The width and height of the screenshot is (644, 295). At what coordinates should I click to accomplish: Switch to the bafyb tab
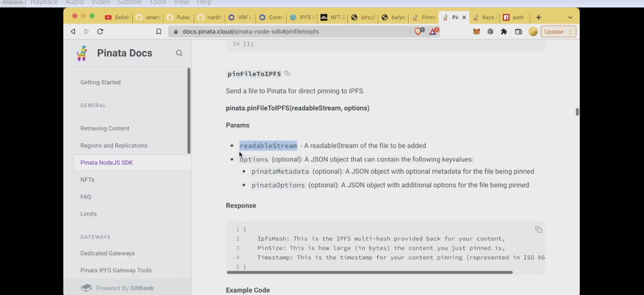coord(394,17)
